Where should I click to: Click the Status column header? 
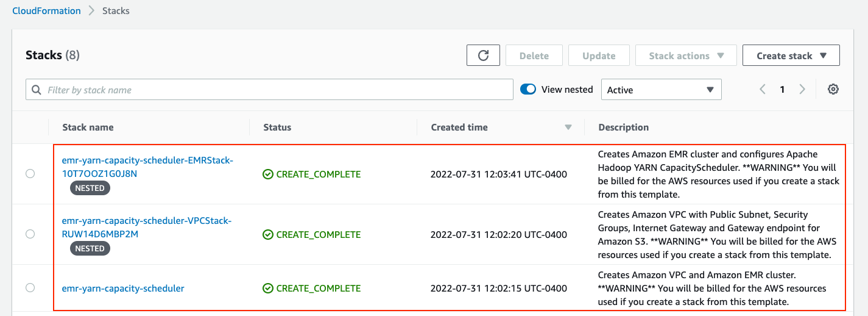277,127
